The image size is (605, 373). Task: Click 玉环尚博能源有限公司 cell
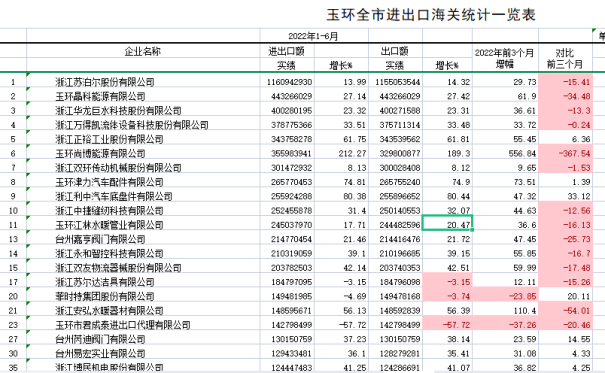click(100, 154)
